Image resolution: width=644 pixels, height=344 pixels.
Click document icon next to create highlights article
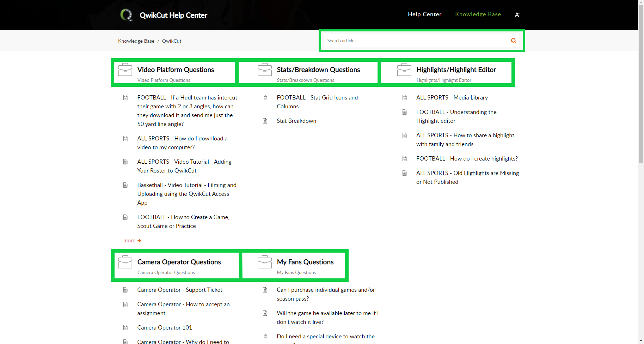pos(405,159)
